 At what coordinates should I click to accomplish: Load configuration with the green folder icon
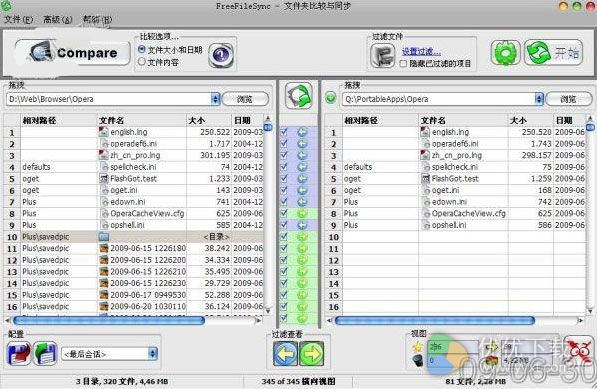45,354
